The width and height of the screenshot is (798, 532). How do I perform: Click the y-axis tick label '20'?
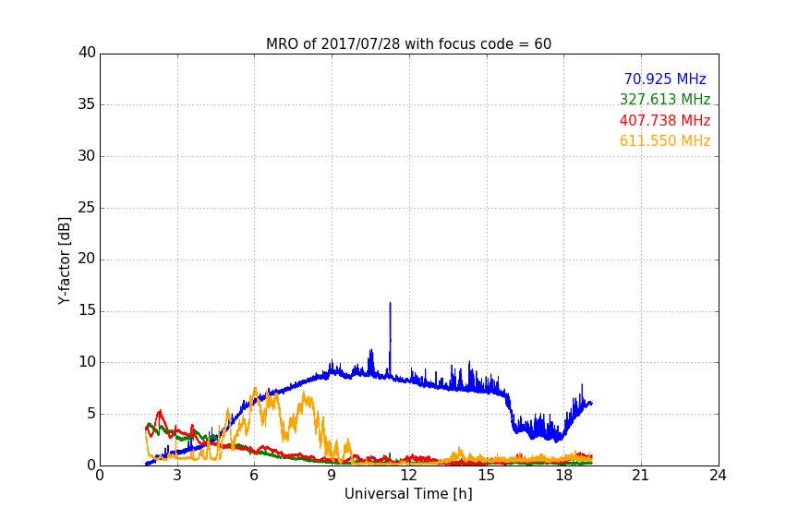87,259
